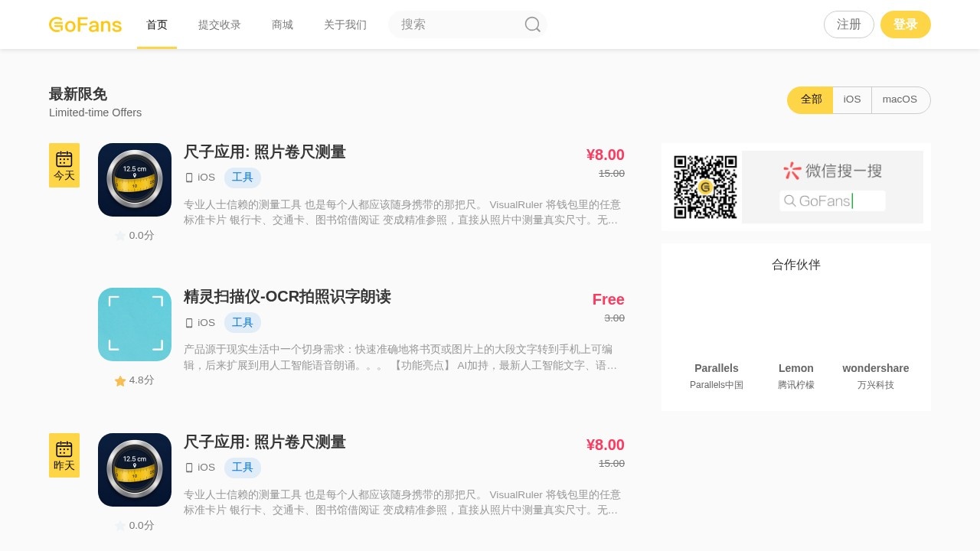Open the 商城 menu item

point(283,24)
